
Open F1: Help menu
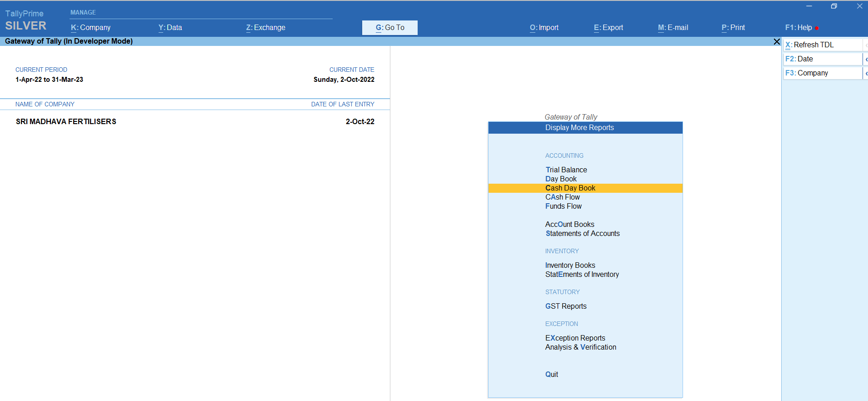click(x=798, y=28)
